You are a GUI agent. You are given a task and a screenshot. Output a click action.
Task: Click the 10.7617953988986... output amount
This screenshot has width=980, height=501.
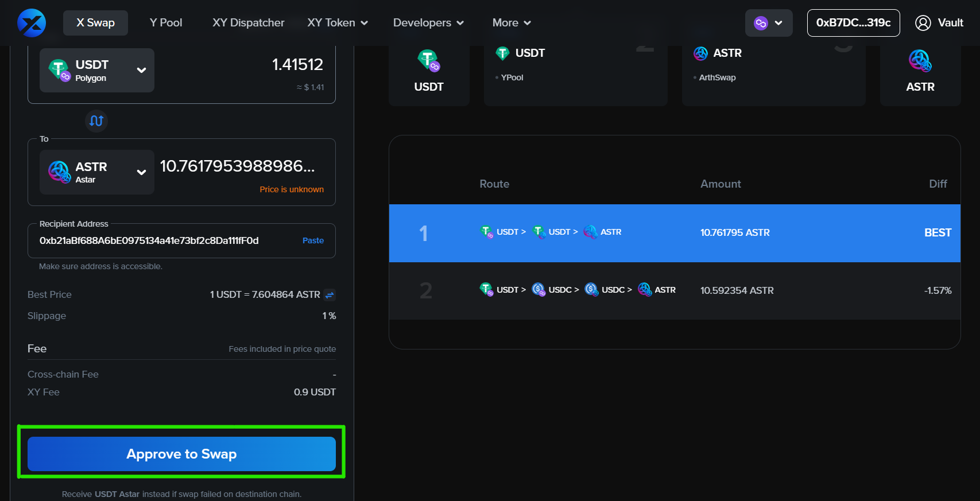coord(237,166)
